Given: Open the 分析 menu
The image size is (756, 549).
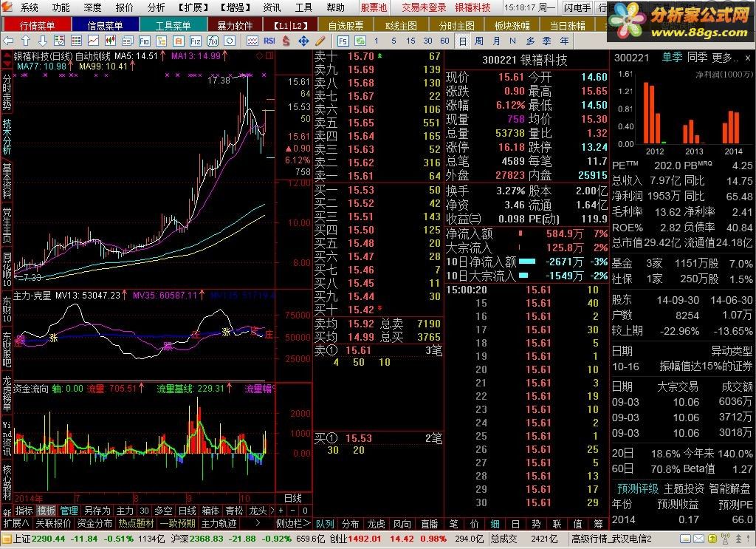Looking at the screenshot, I should tap(156, 7).
